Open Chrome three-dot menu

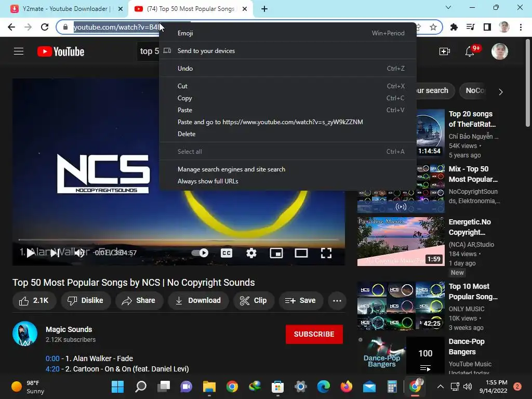[x=521, y=27]
